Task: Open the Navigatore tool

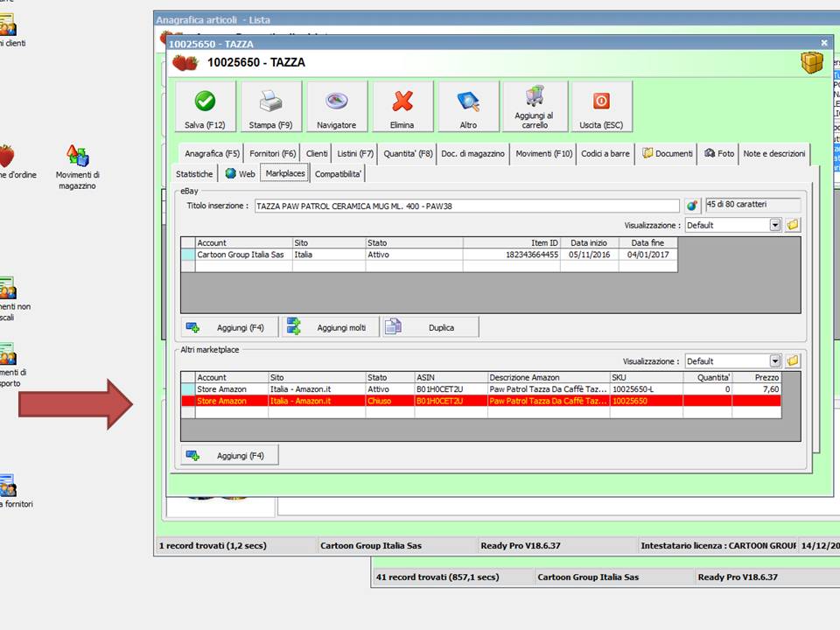Action: pos(337,107)
